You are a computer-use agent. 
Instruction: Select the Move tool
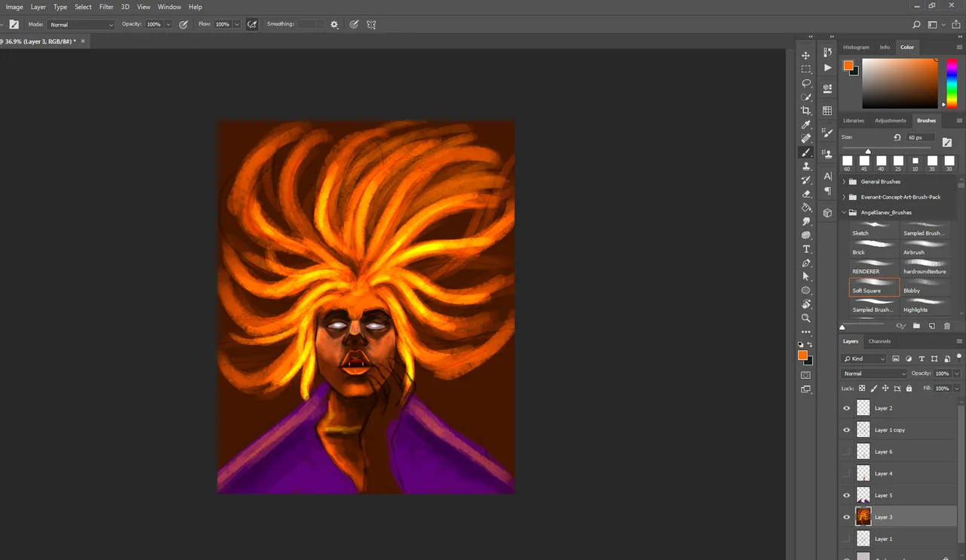click(806, 55)
